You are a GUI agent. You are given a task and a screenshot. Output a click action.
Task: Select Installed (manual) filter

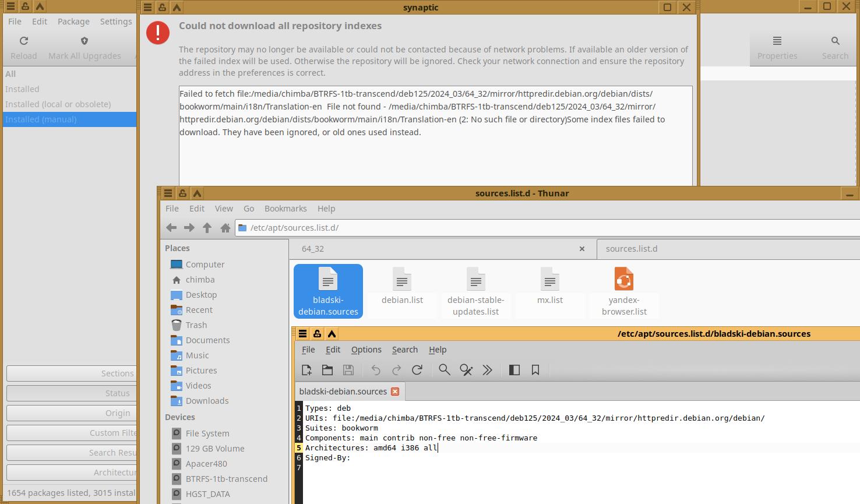click(x=69, y=119)
